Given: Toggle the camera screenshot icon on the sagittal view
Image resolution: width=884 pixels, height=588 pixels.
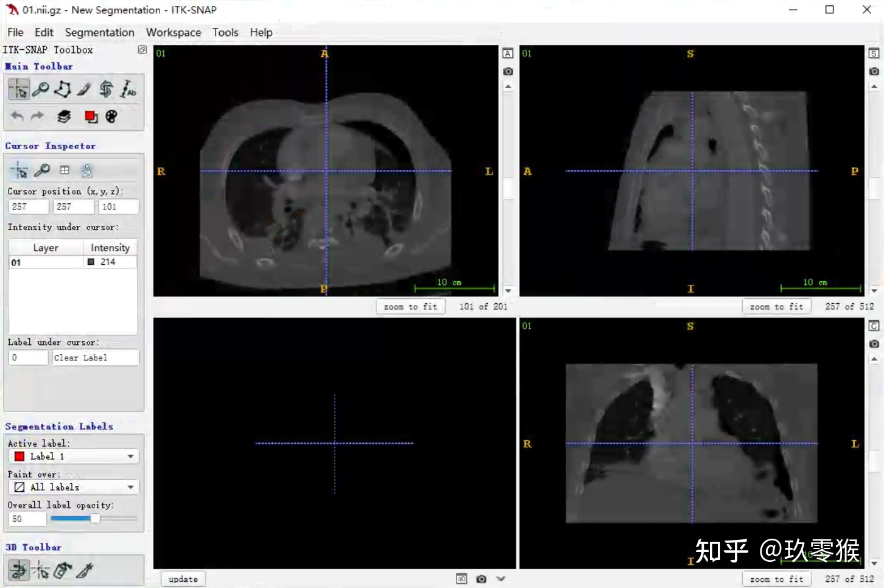Looking at the screenshot, I should click(x=873, y=71).
